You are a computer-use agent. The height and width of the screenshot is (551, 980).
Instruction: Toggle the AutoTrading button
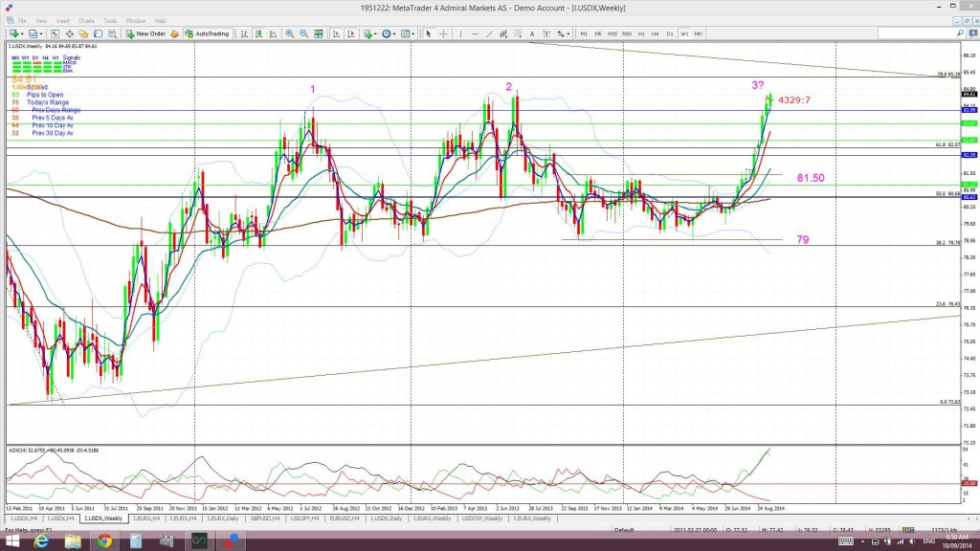coord(207,33)
